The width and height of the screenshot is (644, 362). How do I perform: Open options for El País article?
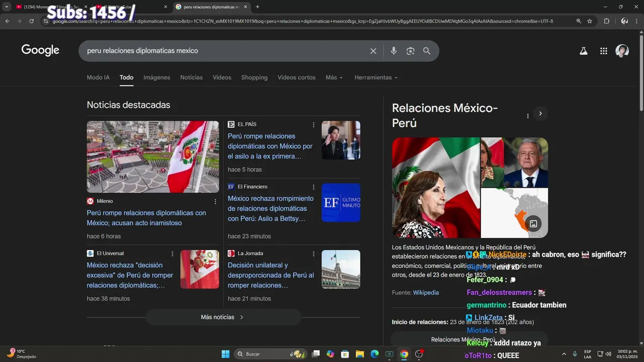[313, 125]
